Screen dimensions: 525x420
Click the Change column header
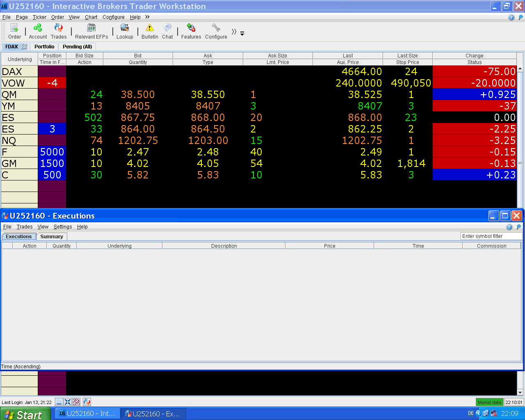click(x=475, y=56)
